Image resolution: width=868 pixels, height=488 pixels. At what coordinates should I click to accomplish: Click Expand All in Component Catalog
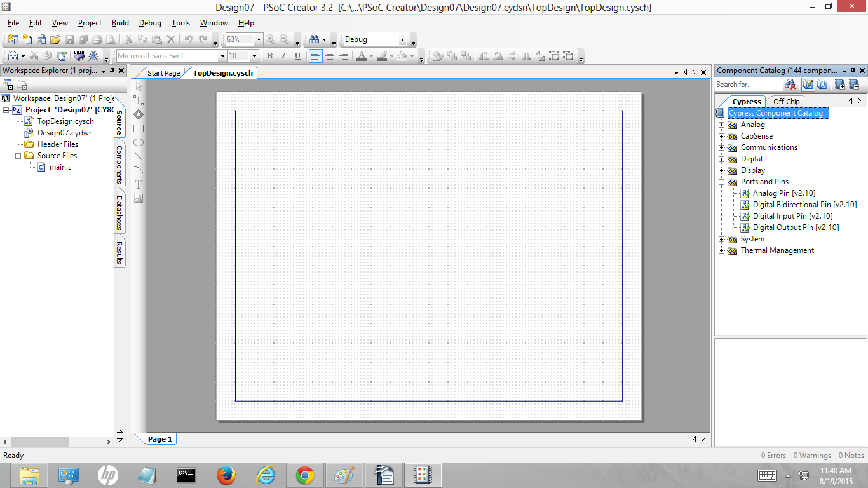pyautogui.click(x=839, y=85)
